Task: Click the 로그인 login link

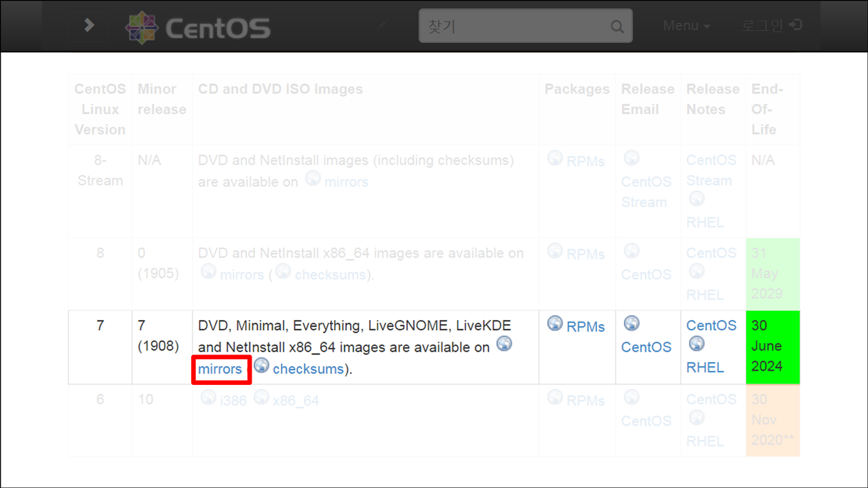Action: pyautogui.click(x=772, y=26)
